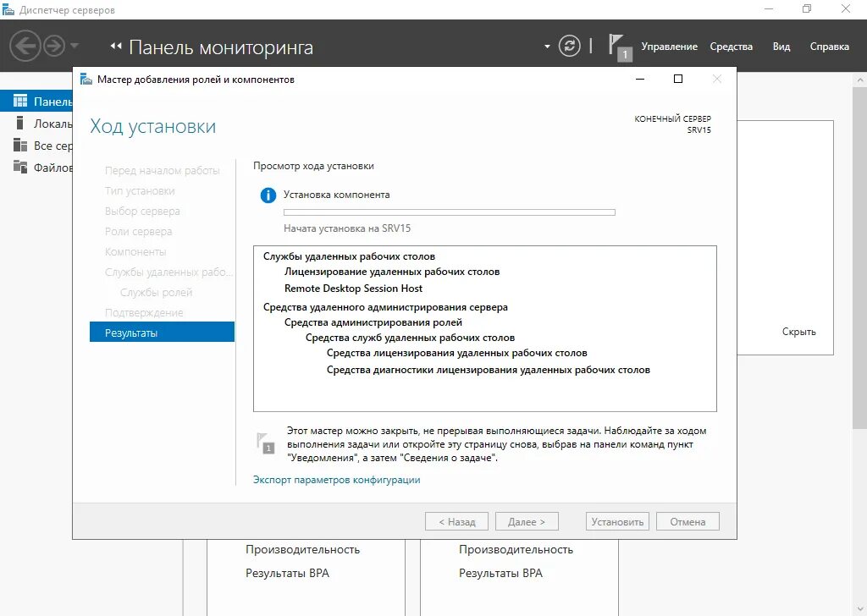Open the Справка menu
867x616 pixels.
click(x=830, y=47)
